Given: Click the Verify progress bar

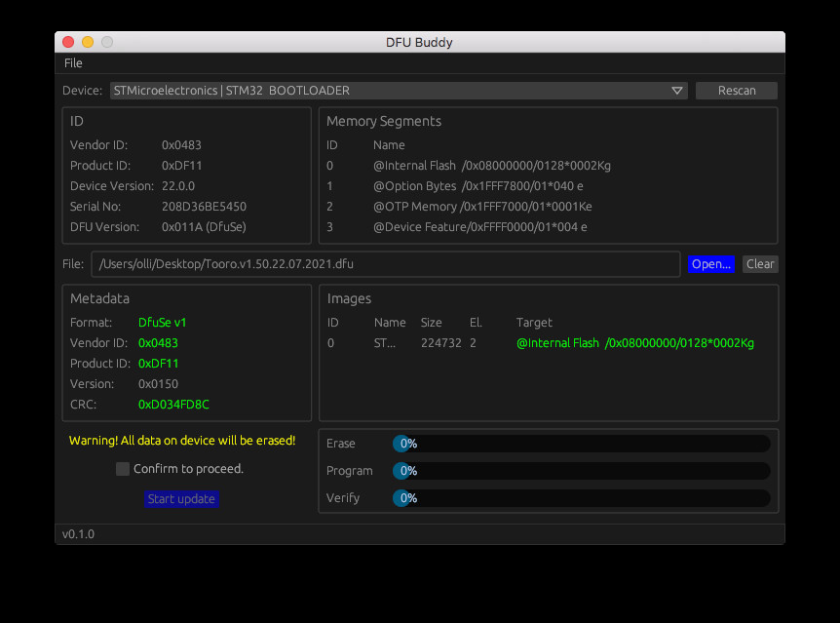Looking at the screenshot, I should pos(581,498).
